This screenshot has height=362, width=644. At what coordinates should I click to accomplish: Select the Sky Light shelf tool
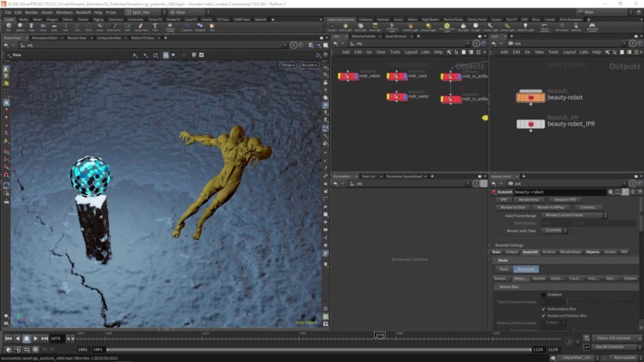463,27
